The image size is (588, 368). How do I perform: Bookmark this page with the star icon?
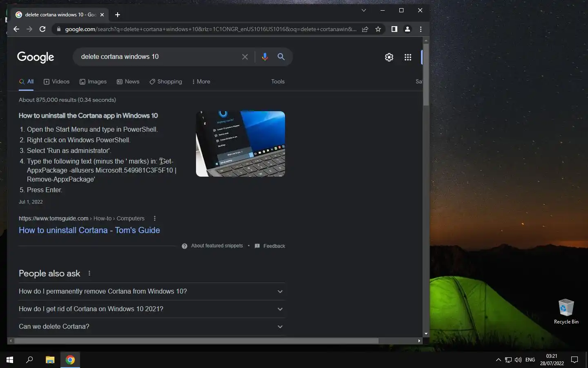click(x=378, y=29)
